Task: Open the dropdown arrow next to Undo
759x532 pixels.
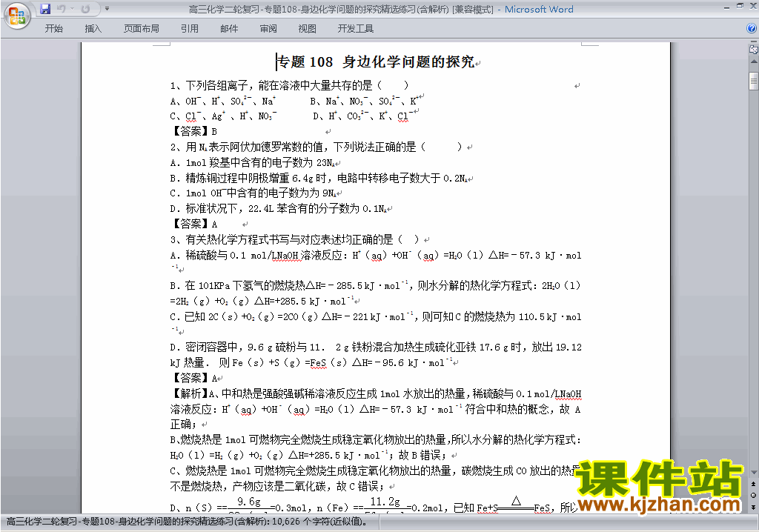Action: pyautogui.click(x=72, y=9)
